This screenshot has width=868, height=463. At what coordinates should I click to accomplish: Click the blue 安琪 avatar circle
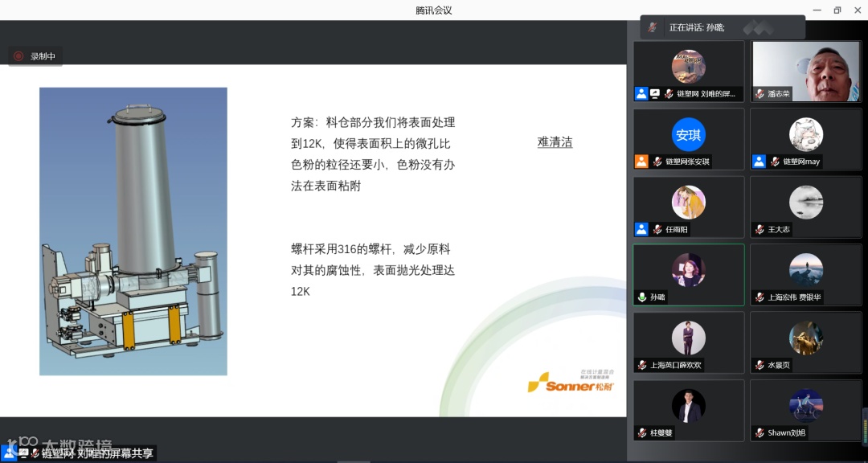click(x=689, y=134)
